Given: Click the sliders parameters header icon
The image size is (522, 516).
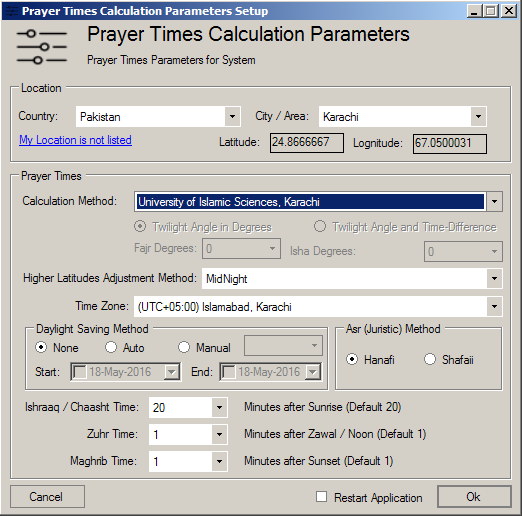Looking at the screenshot, I should 42,47.
